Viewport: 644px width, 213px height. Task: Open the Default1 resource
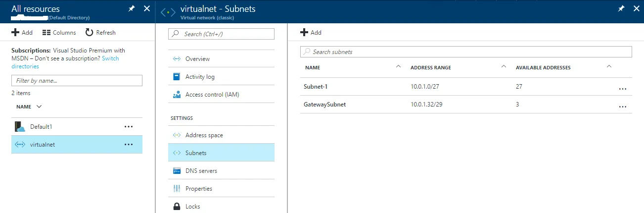[x=41, y=127]
